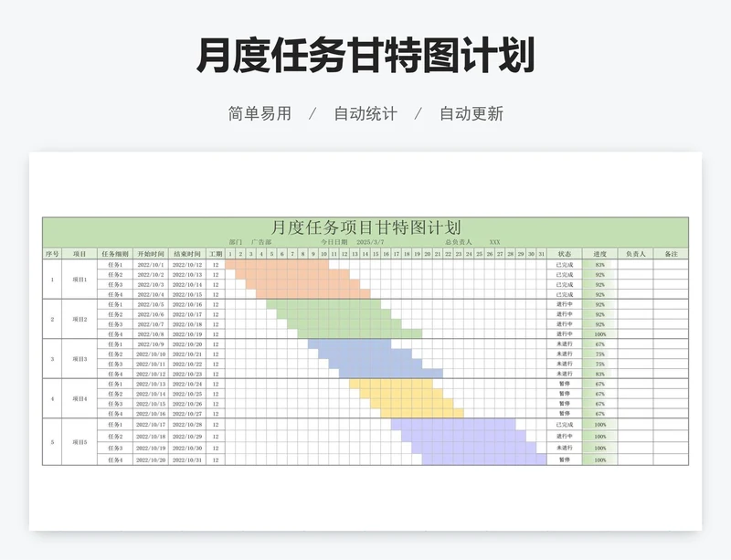Click 任务4 in the 2022/10/8 row
The width and height of the screenshot is (731, 560).
tap(115, 333)
